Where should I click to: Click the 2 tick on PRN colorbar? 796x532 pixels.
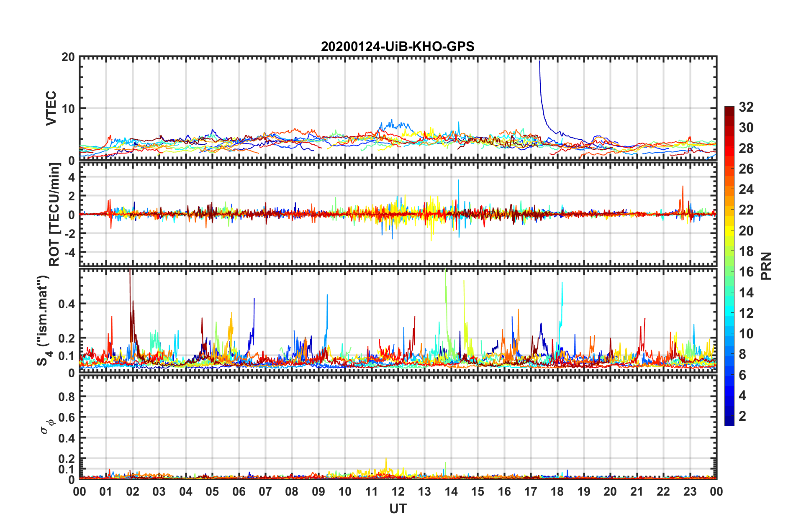pyautogui.click(x=742, y=416)
